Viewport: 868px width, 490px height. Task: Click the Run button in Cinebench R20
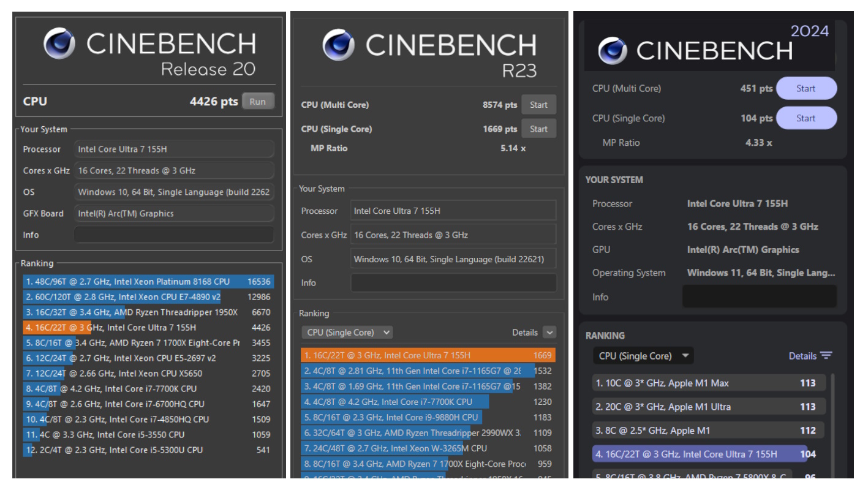coord(258,102)
